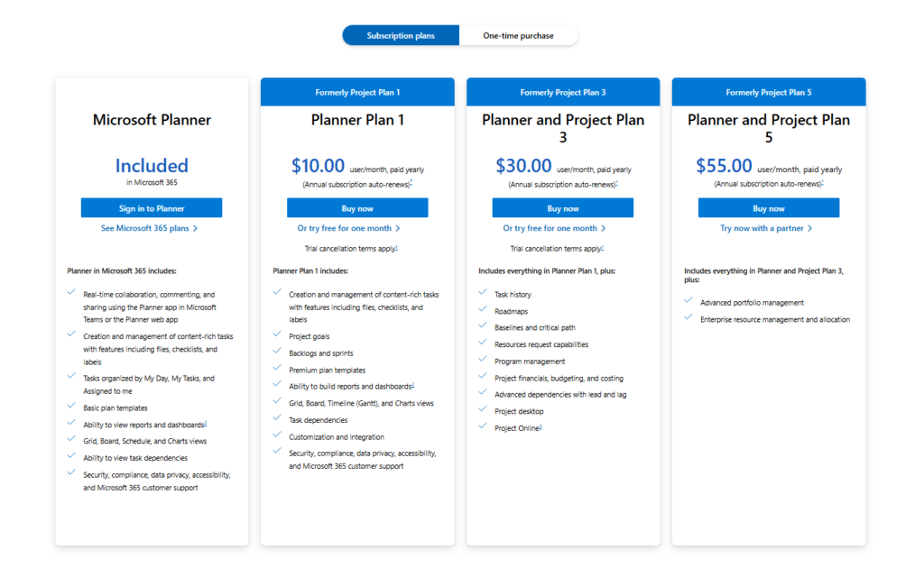The image size is (924, 568).
Task: Click the checkmark beside "Task history"
Action: 483,293
